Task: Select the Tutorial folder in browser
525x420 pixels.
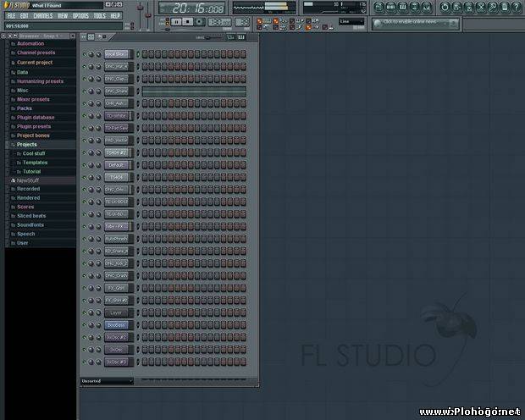Action: point(31,172)
